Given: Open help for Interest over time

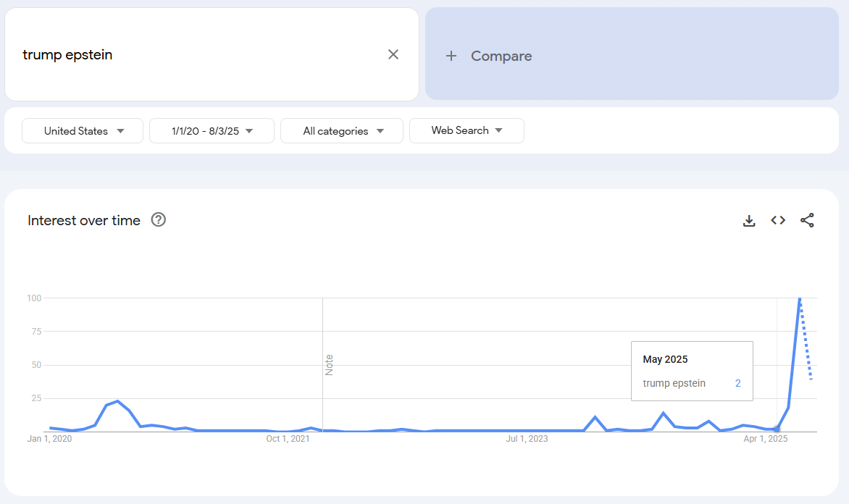Looking at the screenshot, I should pyautogui.click(x=159, y=220).
